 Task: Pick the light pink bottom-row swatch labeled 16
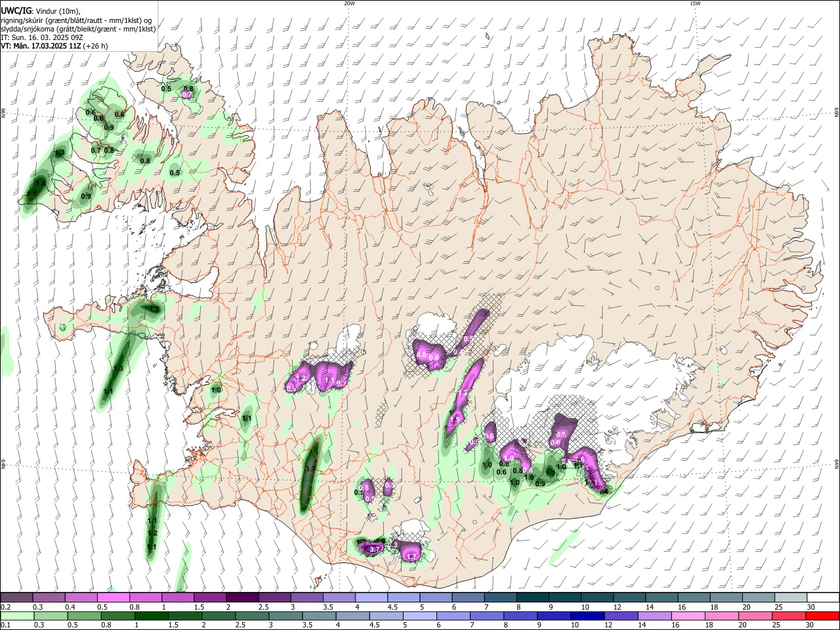pos(688,616)
